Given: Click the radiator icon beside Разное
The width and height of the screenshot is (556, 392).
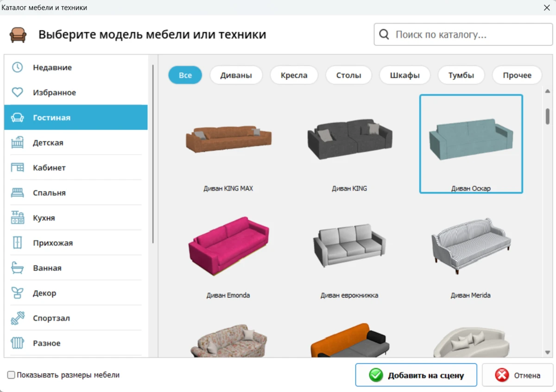Looking at the screenshot, I should pyautogui.click(x=17, y=343).
